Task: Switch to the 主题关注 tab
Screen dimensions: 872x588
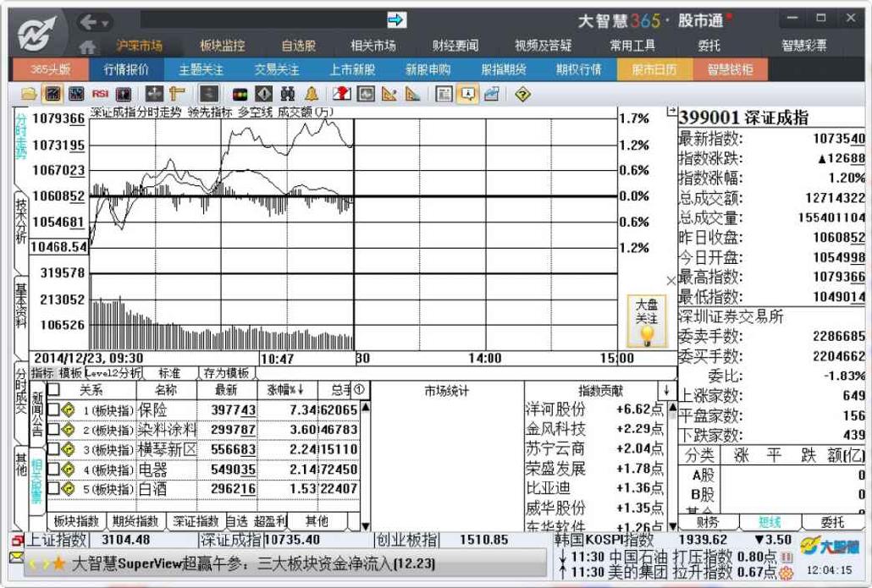Action: click(x=201, y=69)
